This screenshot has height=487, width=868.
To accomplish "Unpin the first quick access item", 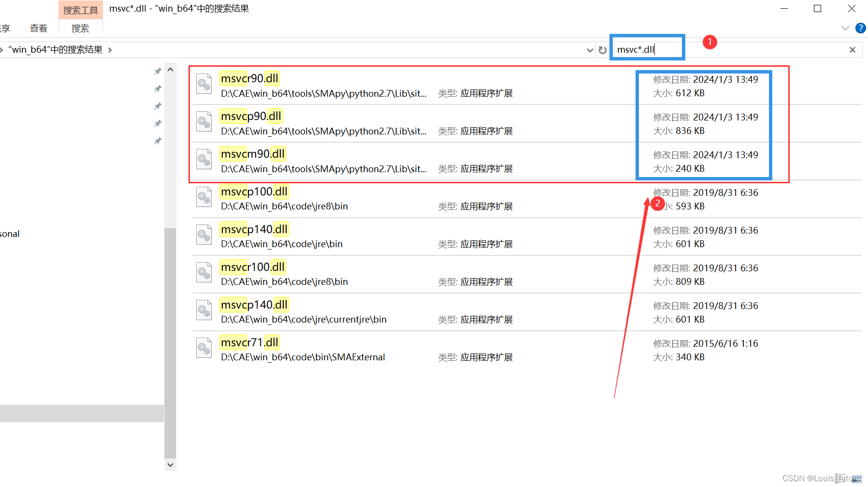I will pos(158,71).
